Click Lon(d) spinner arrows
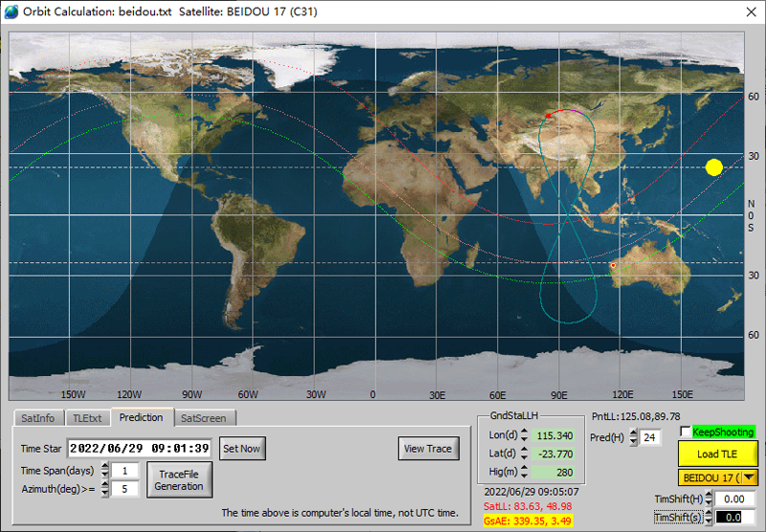This screenshot has height=532, width=766. click(524, 434)
